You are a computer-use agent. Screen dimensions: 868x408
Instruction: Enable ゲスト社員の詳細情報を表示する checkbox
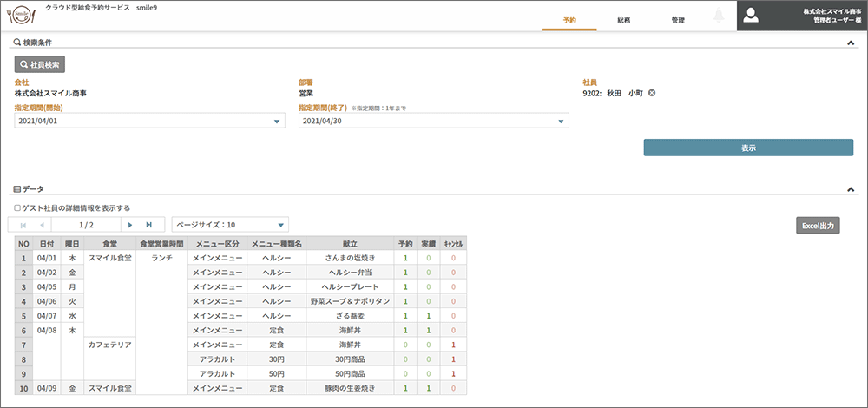(x=17, y=208)
